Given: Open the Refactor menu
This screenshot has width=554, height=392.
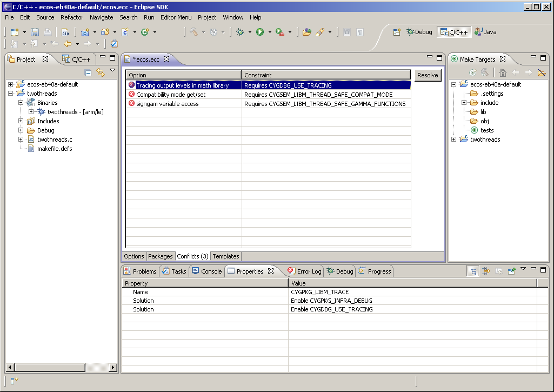Looking at the screenshot, I should click(x=72, y=17).
